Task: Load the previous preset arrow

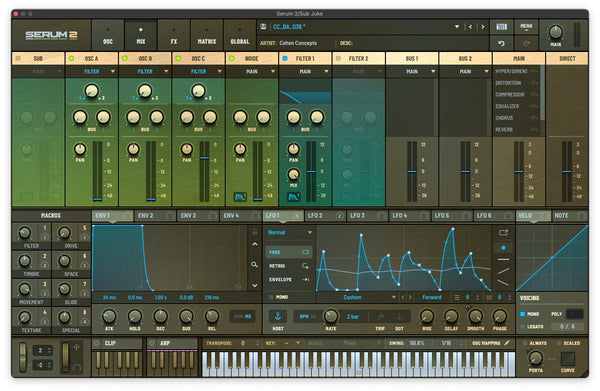Action: pyautogui.click(x=470, y=27)
